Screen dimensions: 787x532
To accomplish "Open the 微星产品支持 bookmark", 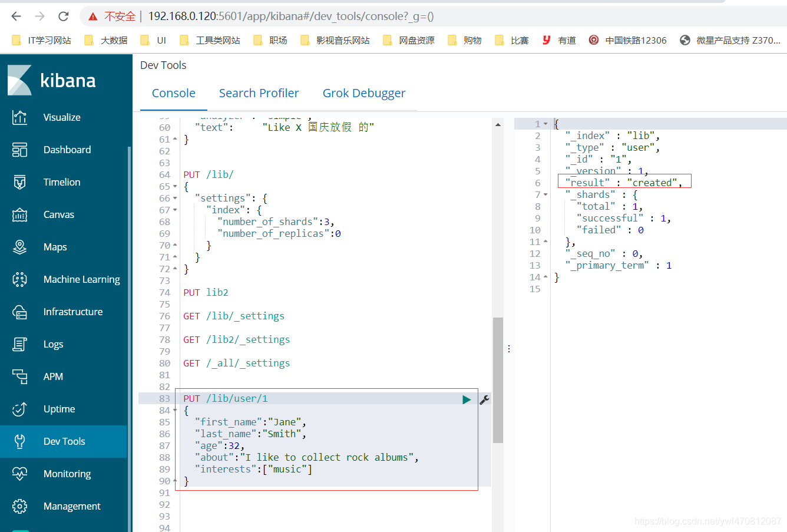I will pyautogui.click(x=730, y=40).
